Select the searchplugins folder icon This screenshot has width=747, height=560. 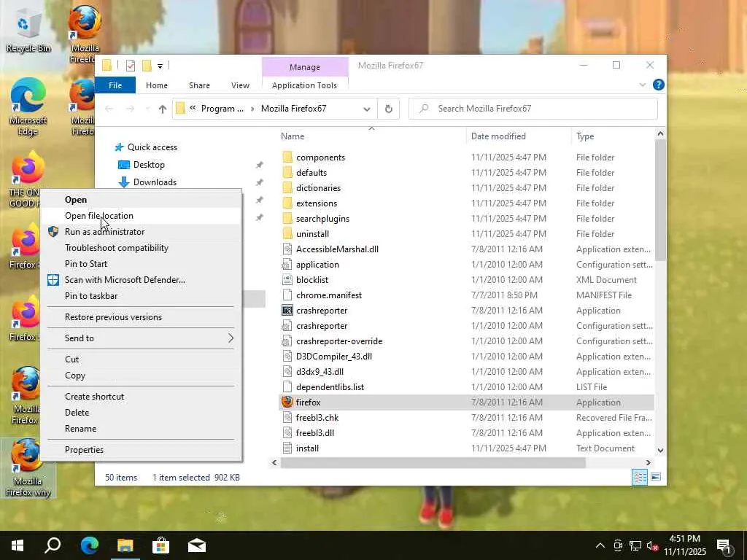click(287, 218)
